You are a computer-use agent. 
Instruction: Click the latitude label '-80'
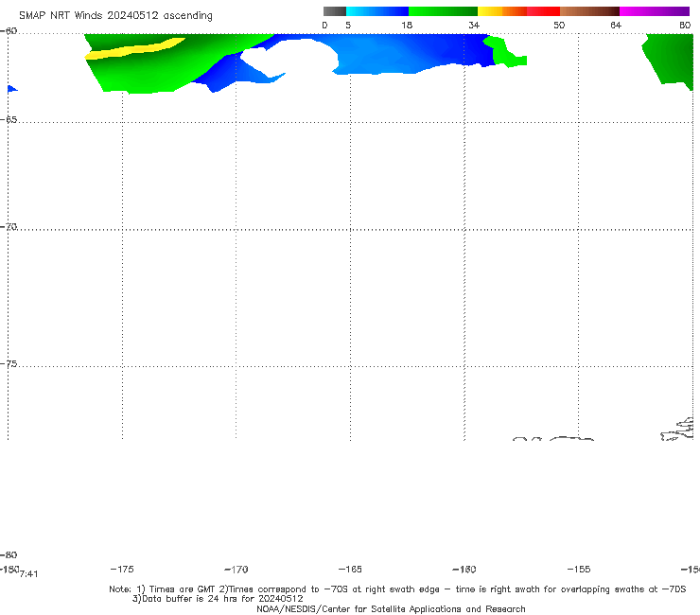pos(9,554)
